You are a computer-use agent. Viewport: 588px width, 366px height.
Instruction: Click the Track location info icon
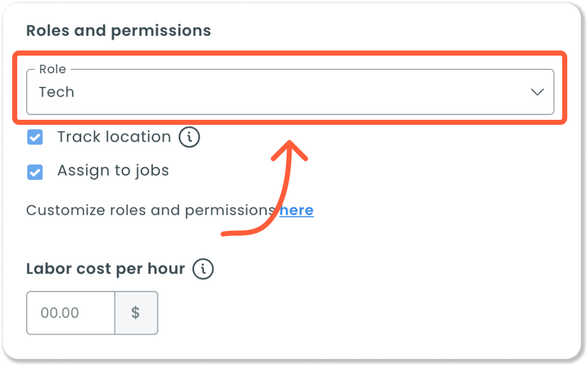coord(190,137)
